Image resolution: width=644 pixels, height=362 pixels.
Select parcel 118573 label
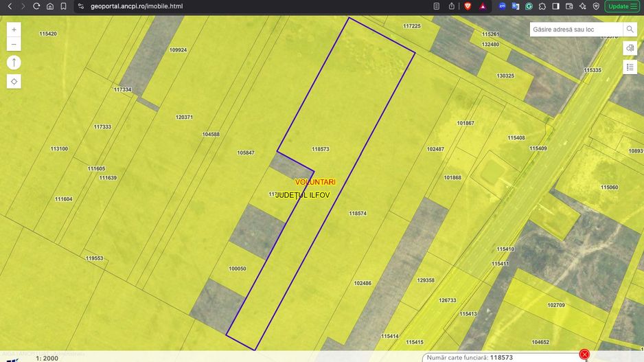point(321,149)
